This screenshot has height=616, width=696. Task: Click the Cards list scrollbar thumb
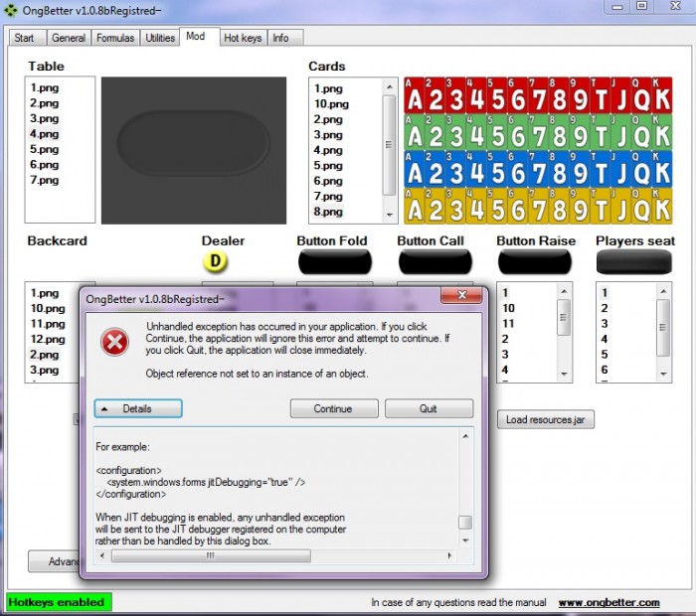[x=389, y=145]
